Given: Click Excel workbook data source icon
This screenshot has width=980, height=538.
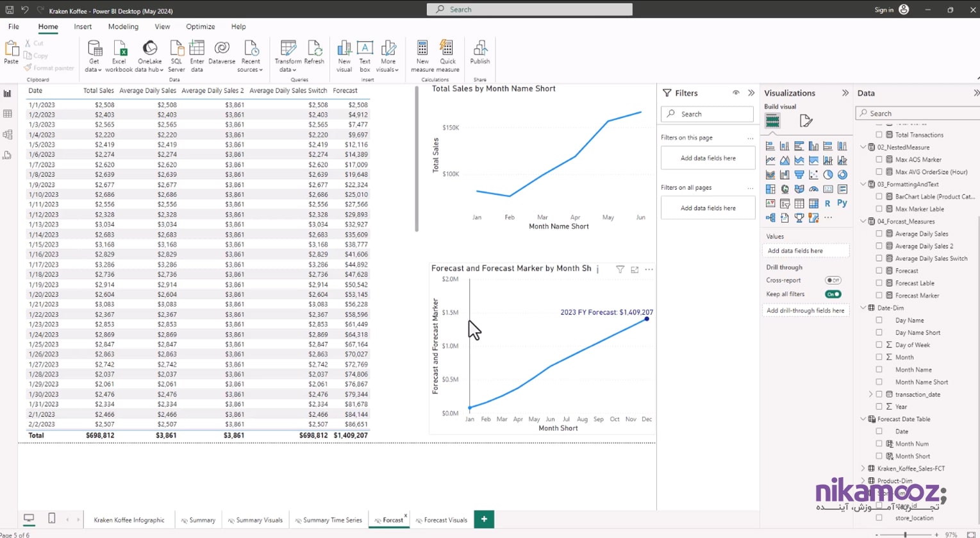Looking at the screenshot, I should [119, 49].
